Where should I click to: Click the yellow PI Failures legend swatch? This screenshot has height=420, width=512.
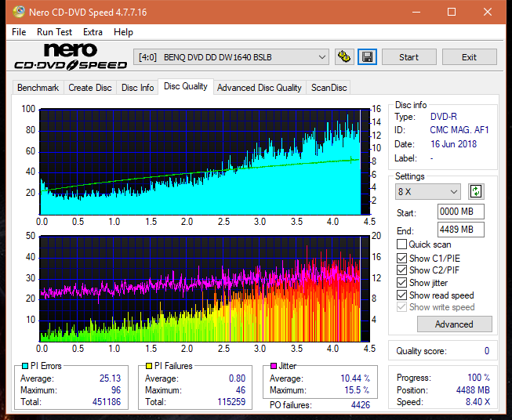149,366
